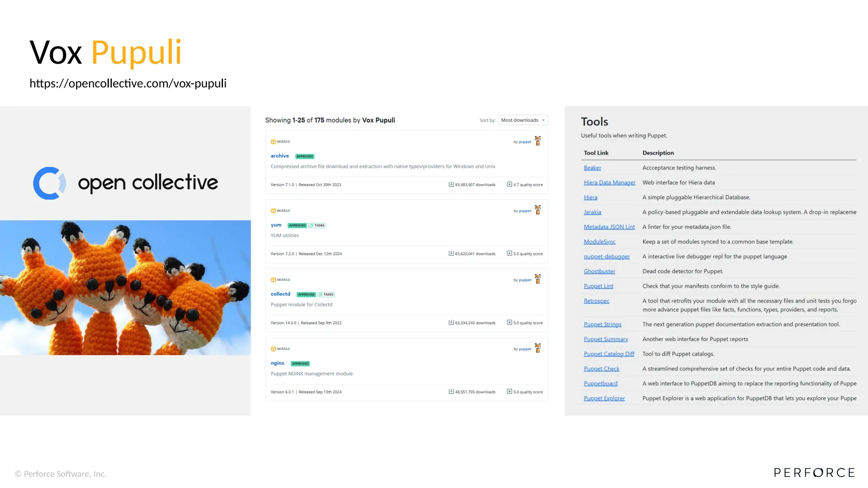
Task: Click the 'puppet' author link on nginx card
Action: point(525,349)
